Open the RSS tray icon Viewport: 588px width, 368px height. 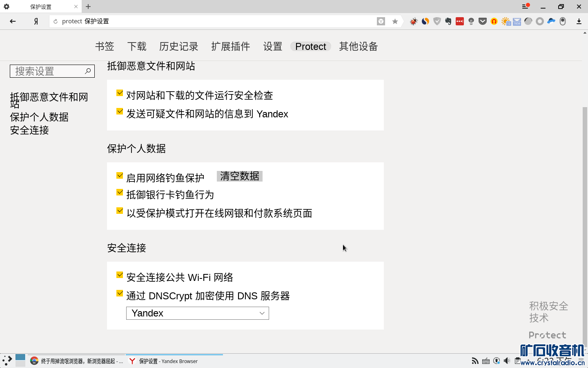tap(475, 361)
